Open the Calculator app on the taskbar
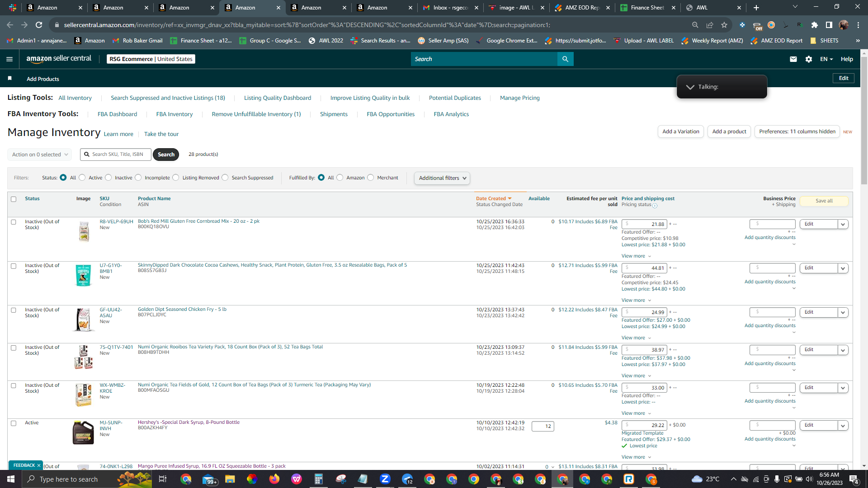 click(x=319, y=479)
